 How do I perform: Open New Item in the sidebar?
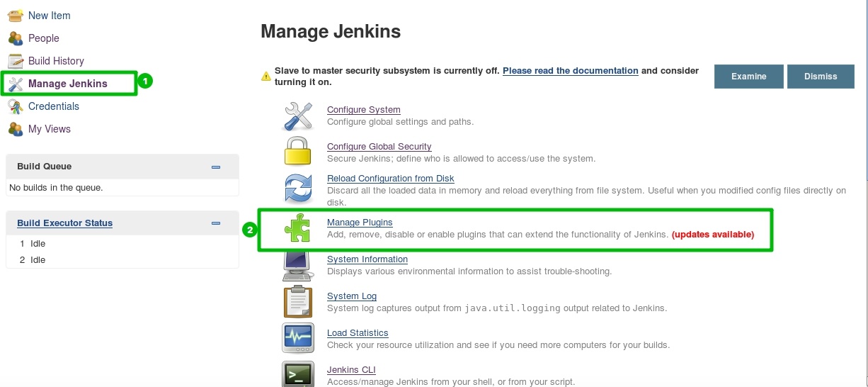pos(50,16)
